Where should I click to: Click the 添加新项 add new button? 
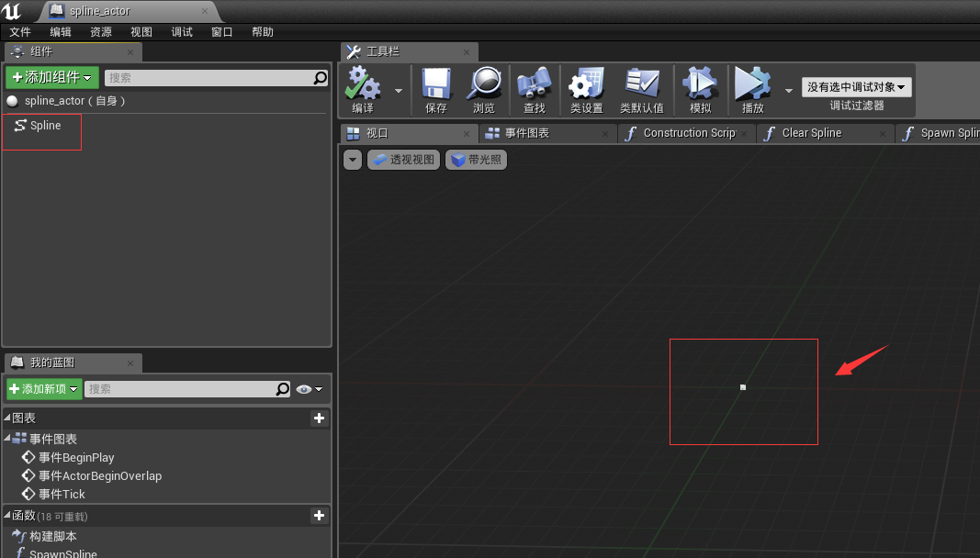pos(44,389)
